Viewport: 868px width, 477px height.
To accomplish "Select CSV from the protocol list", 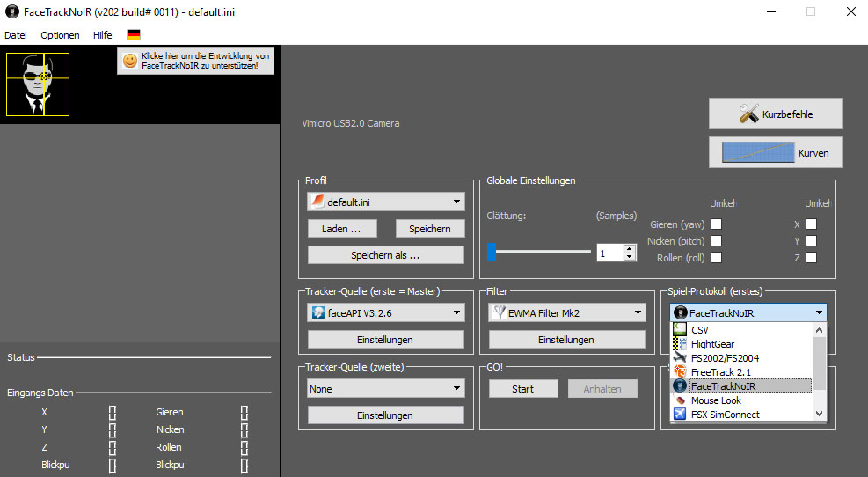I will coord(741,330).
